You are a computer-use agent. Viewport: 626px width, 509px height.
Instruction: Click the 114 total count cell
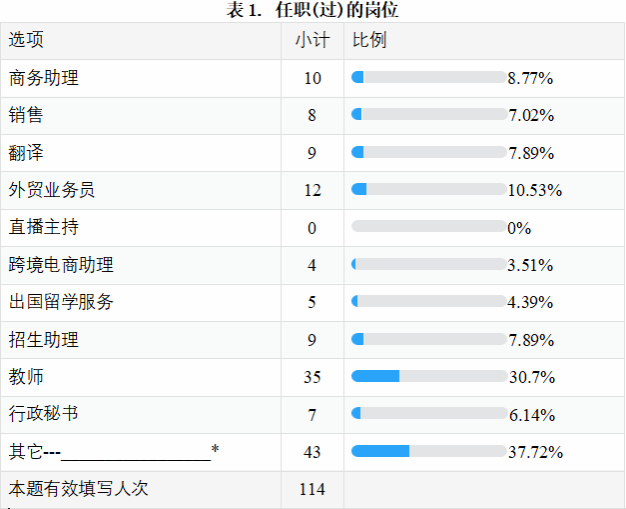click(312, 489)
